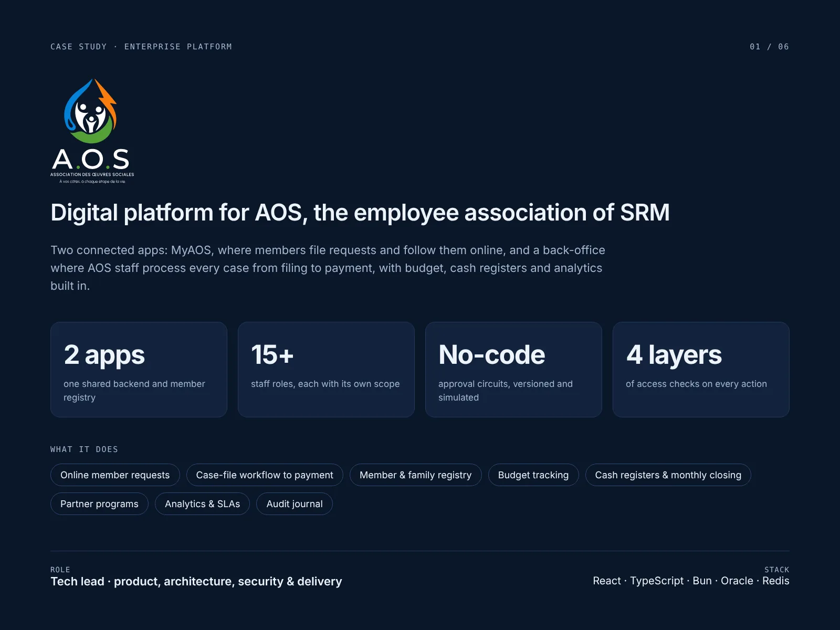Click the 'Partner programs' pill
Screen dimensions: 840x630
click(x=99, y=504)
